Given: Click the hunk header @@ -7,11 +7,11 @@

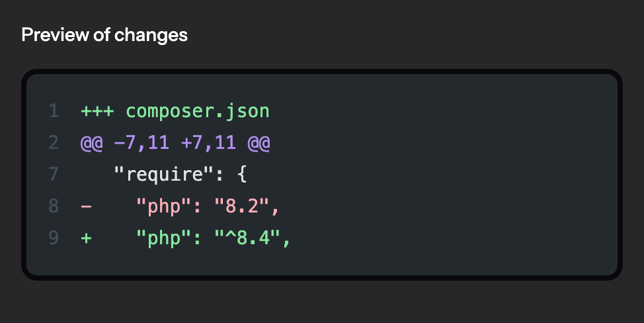Looking at the screenshot, I should click(175, 143).
